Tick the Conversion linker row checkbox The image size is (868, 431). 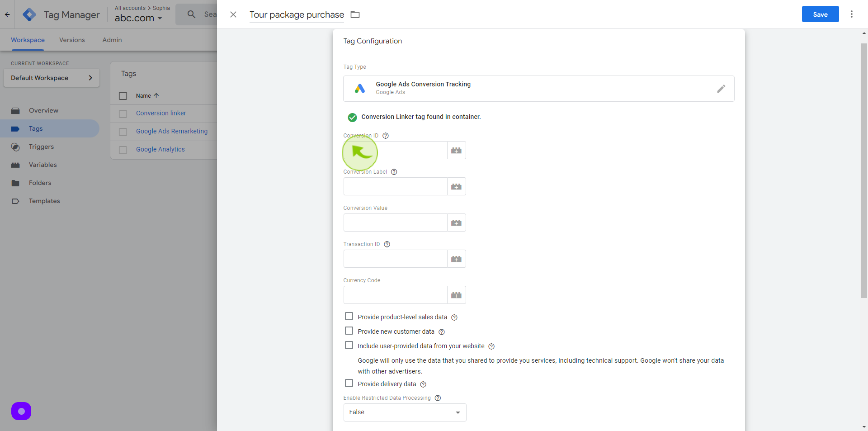point(123,114)
